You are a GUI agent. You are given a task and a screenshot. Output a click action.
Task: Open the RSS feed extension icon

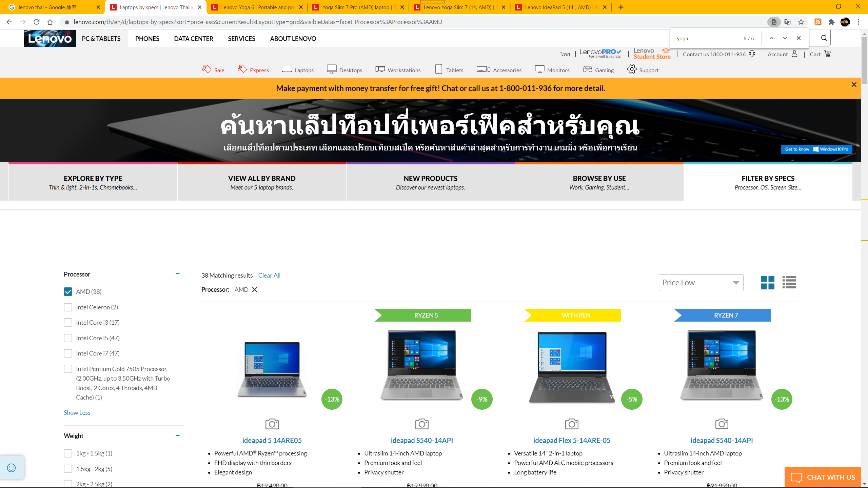point(818,22)
